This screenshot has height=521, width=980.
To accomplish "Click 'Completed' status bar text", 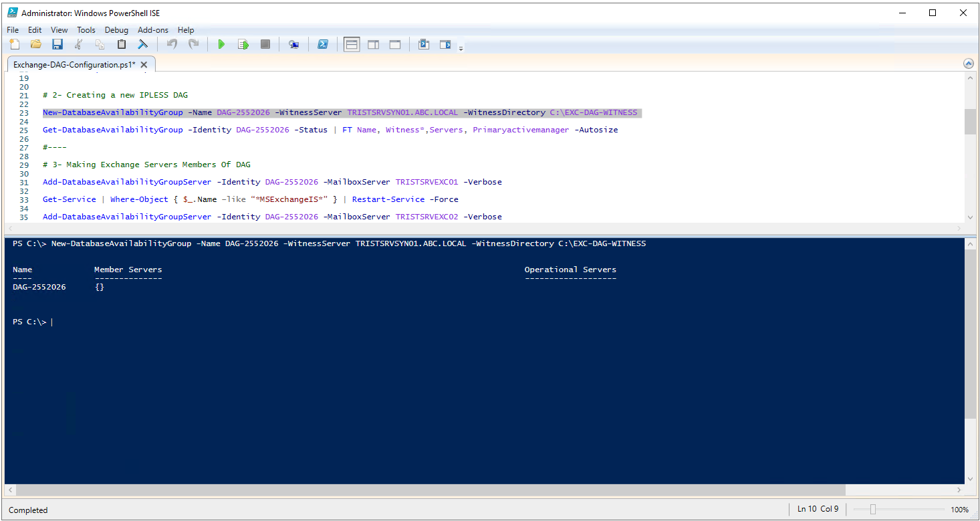I will (x=28, y=510).
